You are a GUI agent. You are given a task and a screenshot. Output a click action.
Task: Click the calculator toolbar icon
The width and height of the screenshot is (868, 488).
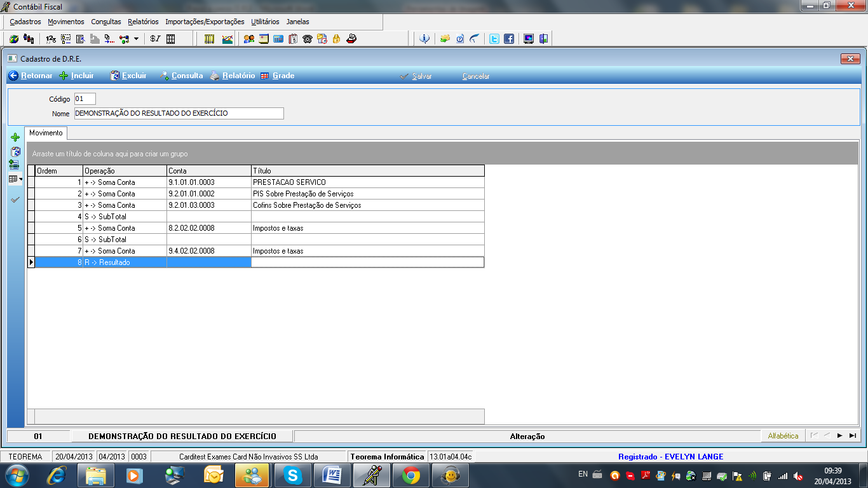pos(278,39)
